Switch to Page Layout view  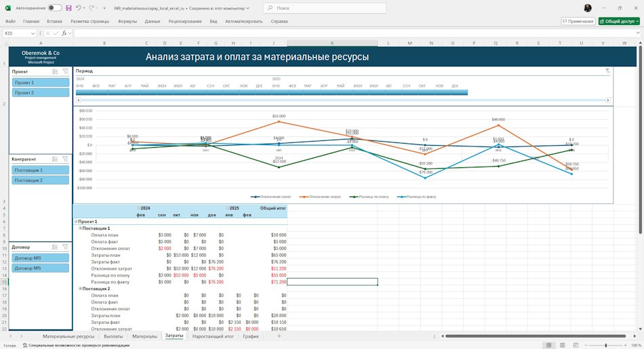562,346
